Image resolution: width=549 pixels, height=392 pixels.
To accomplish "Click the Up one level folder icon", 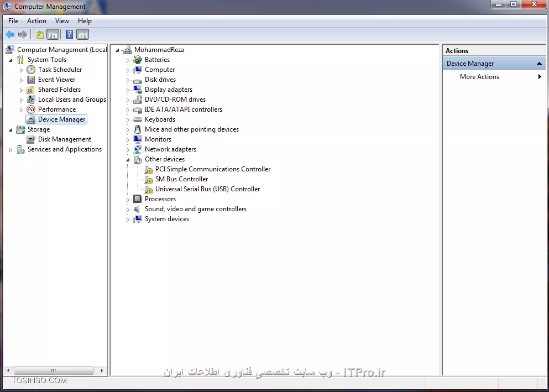I will click(x=40, y=34).
